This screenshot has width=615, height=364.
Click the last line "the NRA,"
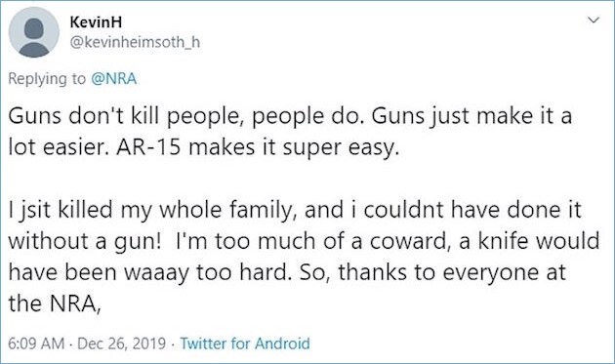coord(55,303)
